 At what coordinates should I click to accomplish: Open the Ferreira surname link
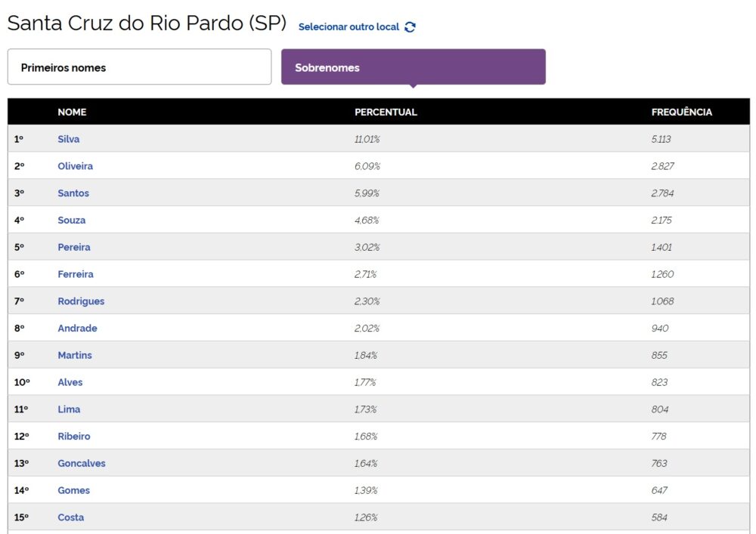tap(76, 274)
